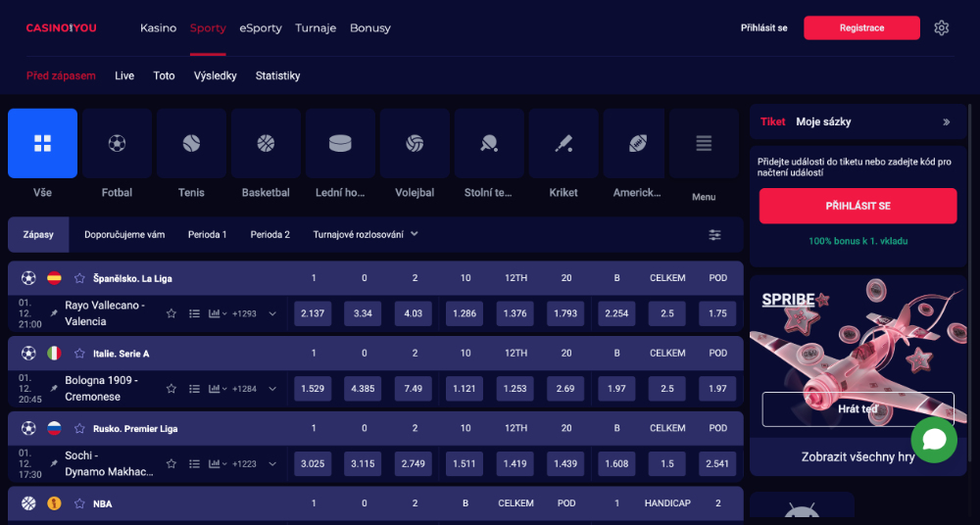Open market list for Rayo Vallecano match

194,313
